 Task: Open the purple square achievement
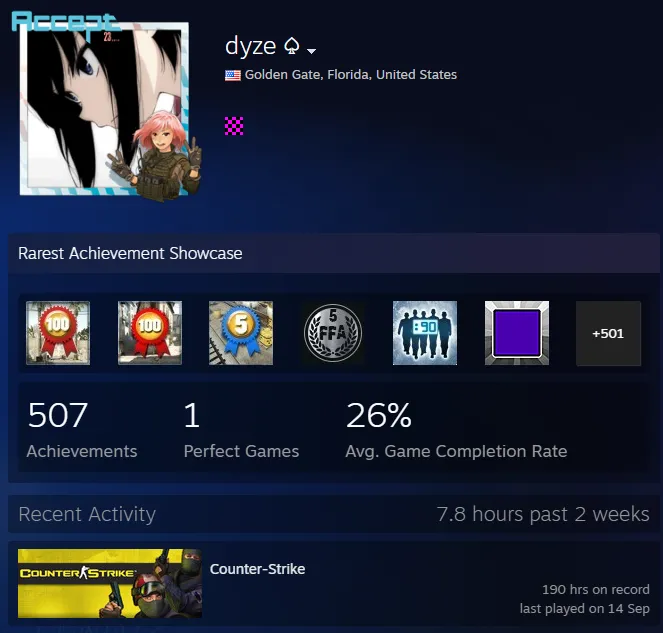click(517, 333)
